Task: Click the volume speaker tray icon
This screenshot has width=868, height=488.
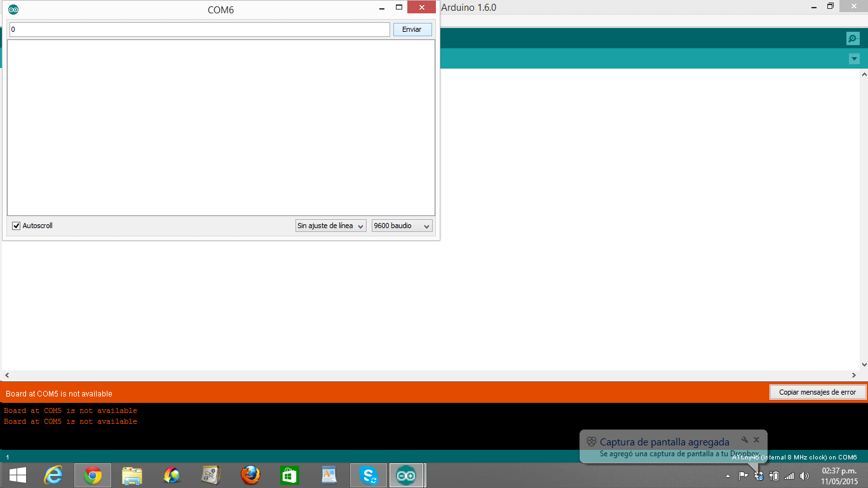Action: [804, 475]
